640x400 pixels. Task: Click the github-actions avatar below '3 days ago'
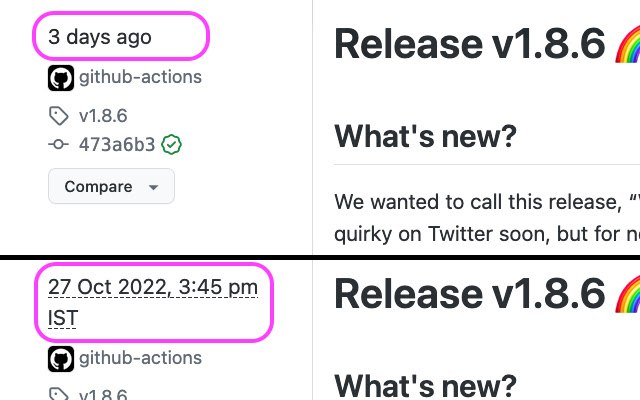pos(60,77)
